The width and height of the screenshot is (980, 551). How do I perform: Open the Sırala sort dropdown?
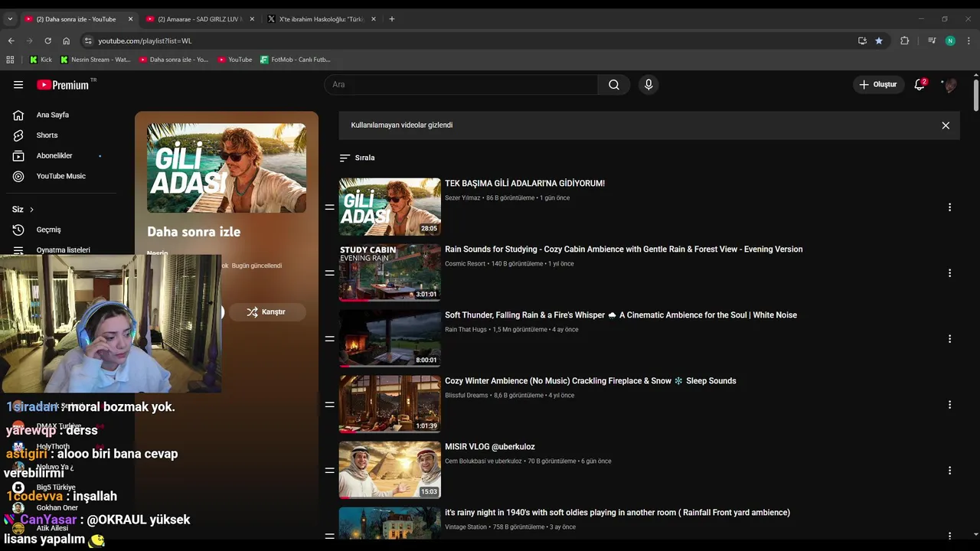[x=358, y=158]
